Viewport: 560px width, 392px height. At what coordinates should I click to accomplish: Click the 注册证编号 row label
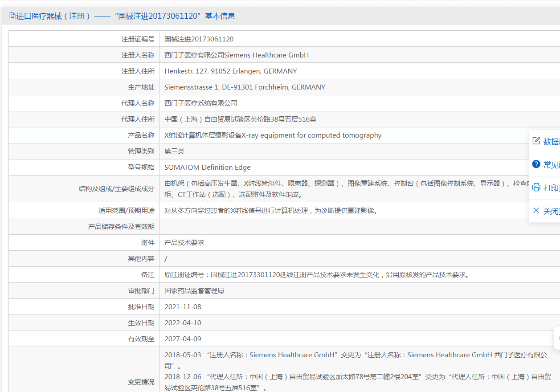(x=138, y=39)
